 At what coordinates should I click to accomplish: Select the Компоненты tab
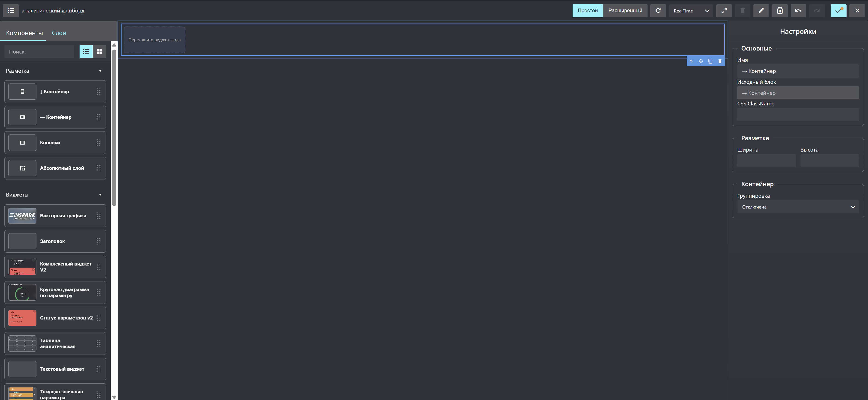(x=24, y=33)
